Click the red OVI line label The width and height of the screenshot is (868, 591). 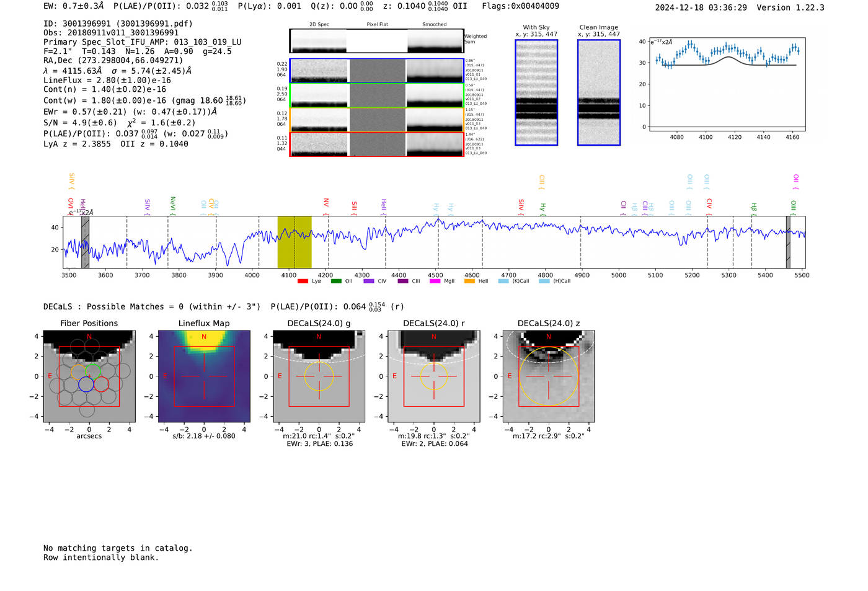pos(71,205)
